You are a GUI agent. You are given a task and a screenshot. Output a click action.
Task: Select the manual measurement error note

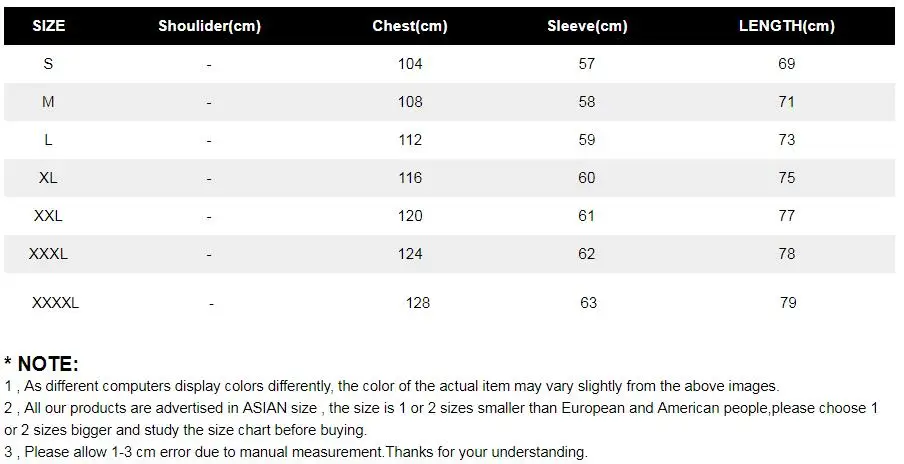click(x=296, y=452)
